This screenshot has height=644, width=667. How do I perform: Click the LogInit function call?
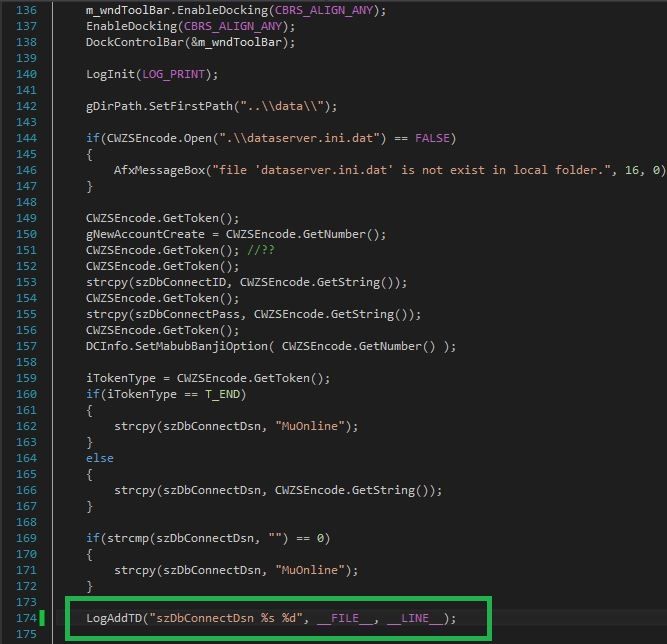tap(110, 74)
